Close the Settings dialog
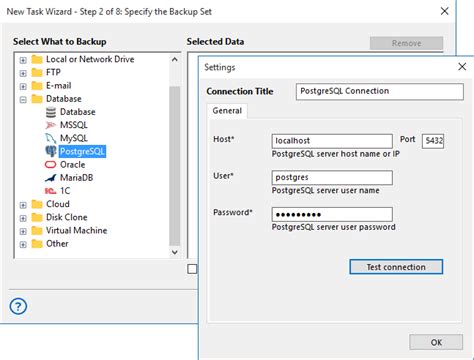Viewport: 474px width, 360px height. [462, 67]
